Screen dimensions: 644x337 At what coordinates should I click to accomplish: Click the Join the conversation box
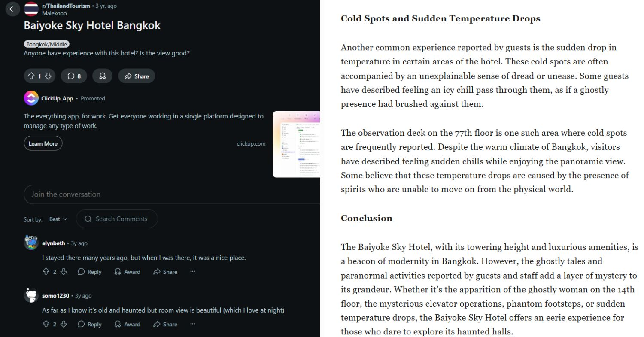coord(172,194)
